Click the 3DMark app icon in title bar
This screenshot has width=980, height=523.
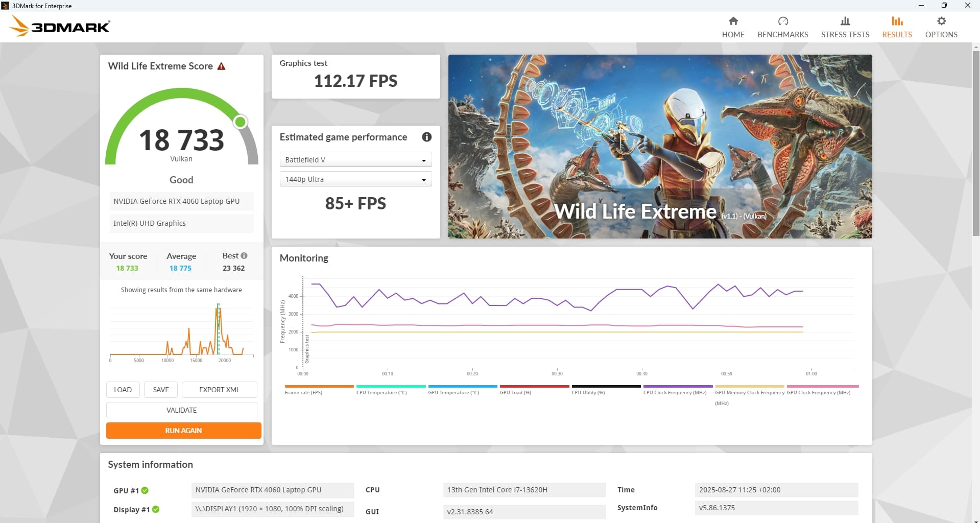[5, 6]
